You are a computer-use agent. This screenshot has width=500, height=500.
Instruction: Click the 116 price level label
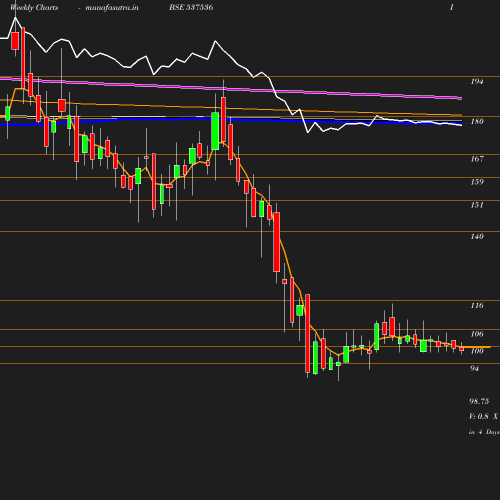click(x=477, y=305)
